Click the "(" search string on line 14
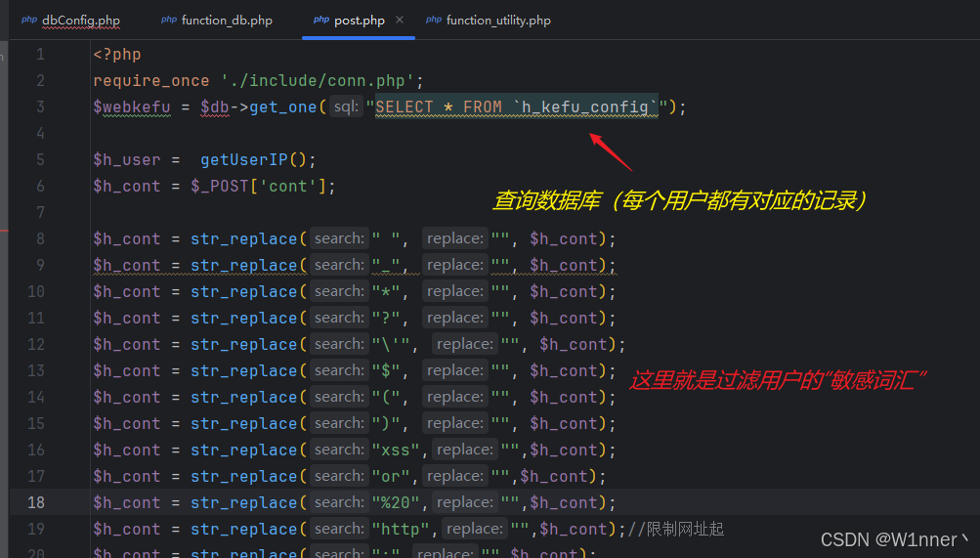980x558 pixels. [386, 398]
